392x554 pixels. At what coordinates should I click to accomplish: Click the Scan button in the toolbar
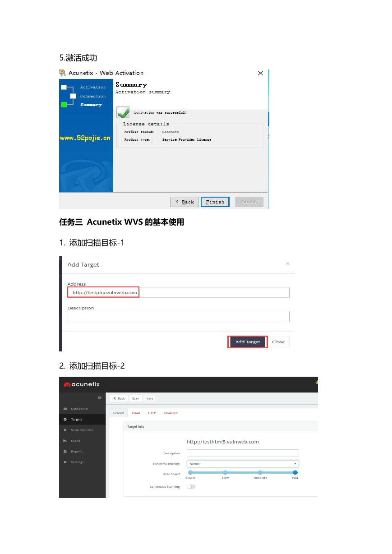click(x=135, y=398)
